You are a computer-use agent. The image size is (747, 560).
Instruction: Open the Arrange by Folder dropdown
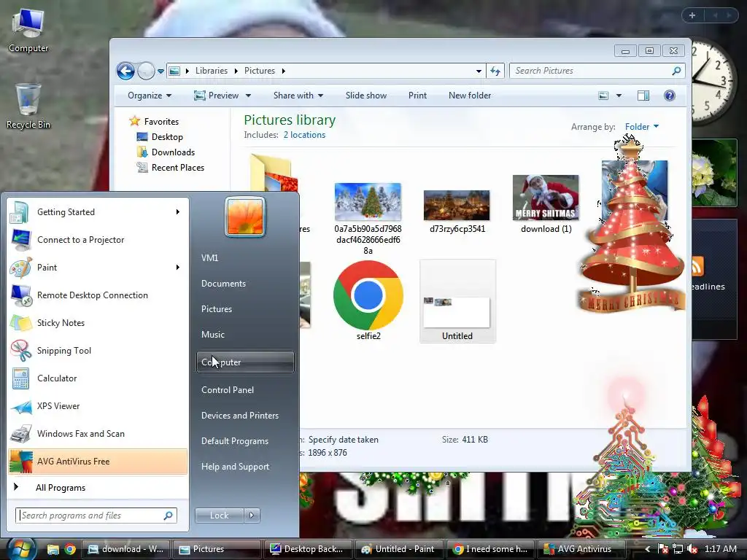(x=642, y=127)
